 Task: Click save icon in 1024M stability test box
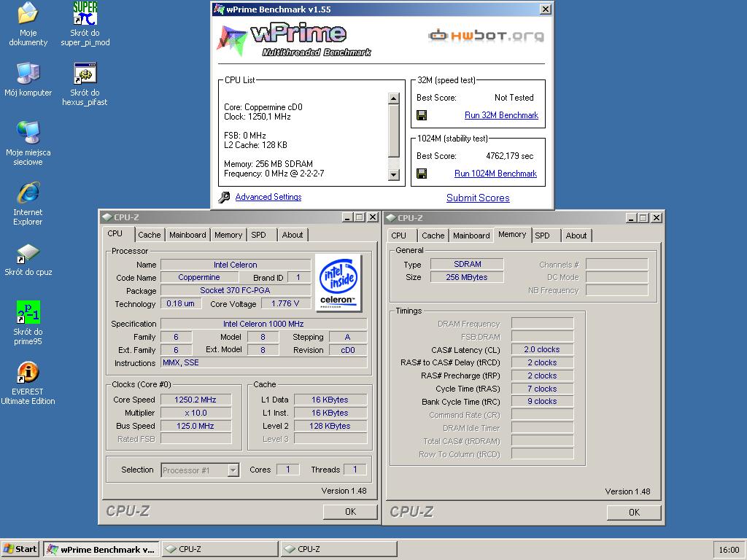tap(422, 174)
